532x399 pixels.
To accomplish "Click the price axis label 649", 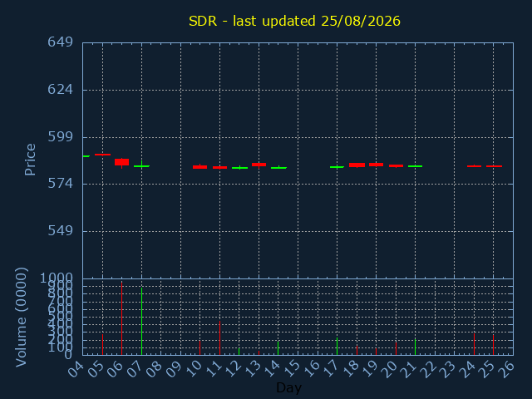I will pos(60,42).
